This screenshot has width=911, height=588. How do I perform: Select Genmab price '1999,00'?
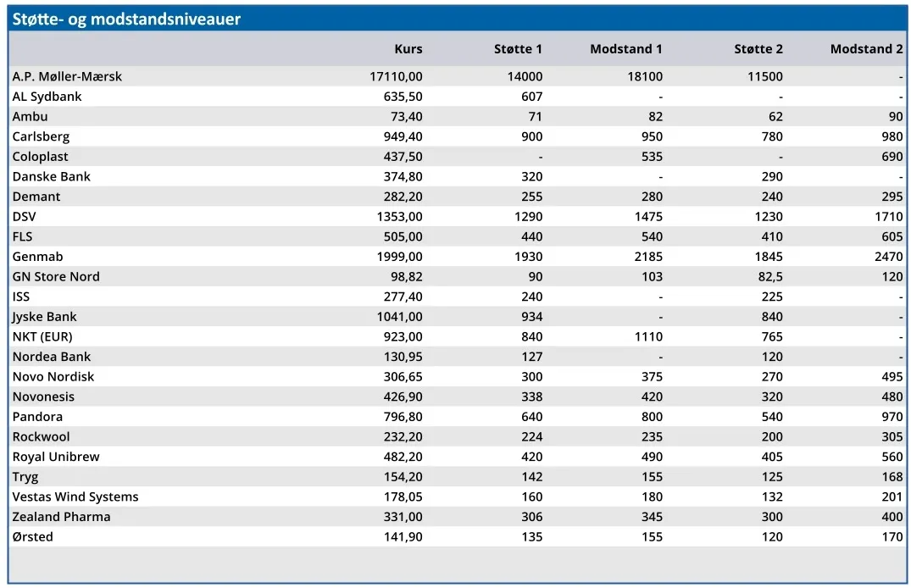click(399, 256)
